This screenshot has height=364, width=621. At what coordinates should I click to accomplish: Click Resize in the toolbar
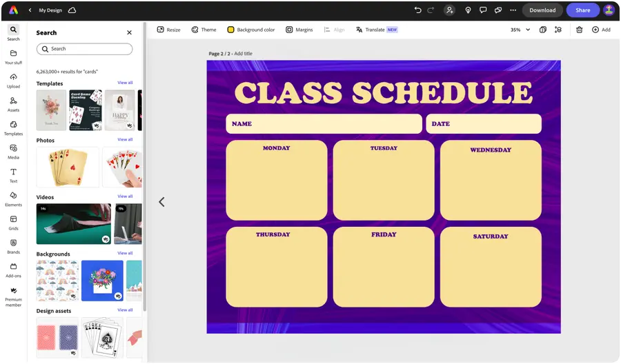pyautogui.click(x=169, y=30)
